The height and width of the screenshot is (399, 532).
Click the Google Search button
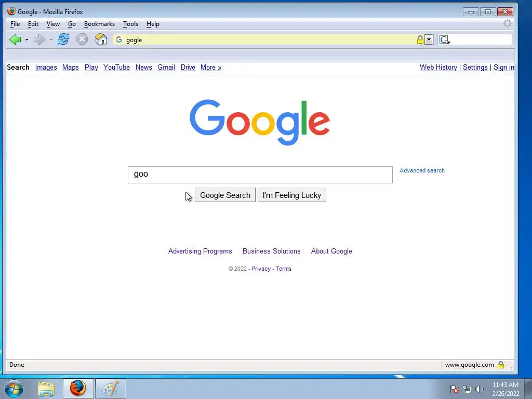pyautogui.click(x=225, y=195)
